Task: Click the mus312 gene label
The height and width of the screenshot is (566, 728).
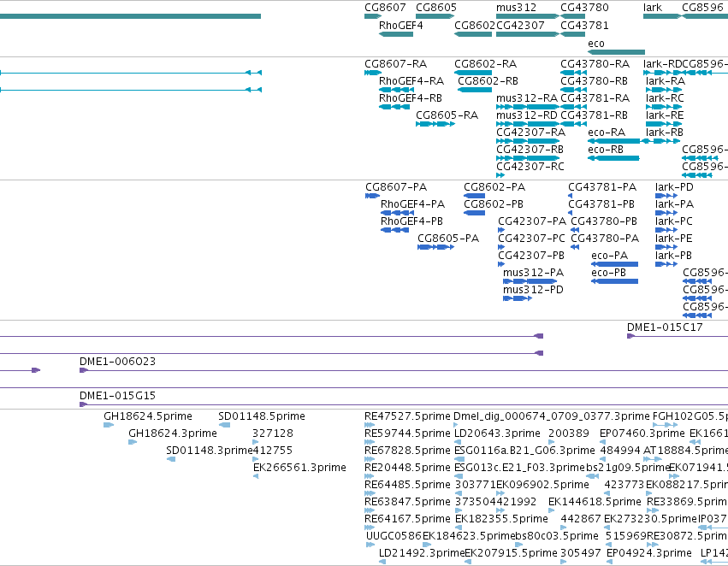Action: (516, 8)
